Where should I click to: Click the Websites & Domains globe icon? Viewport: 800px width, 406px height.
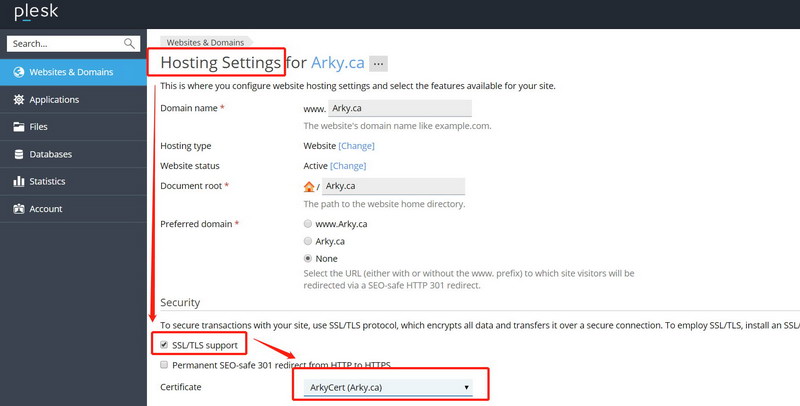tap(19, 72)
